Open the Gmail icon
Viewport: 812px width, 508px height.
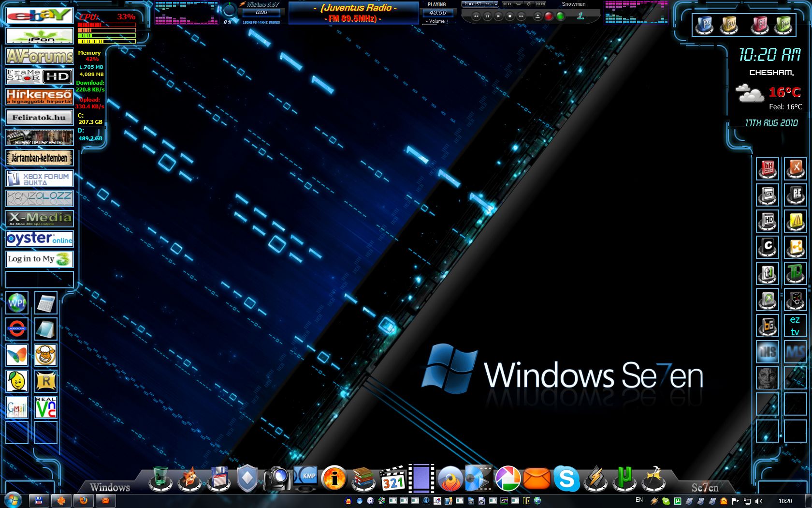(x=17, y=407)
